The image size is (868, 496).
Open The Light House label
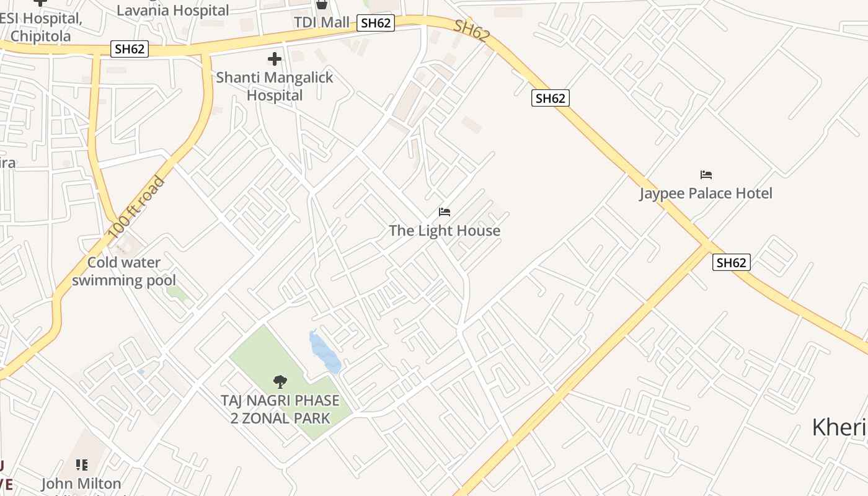tap(445, 231)
